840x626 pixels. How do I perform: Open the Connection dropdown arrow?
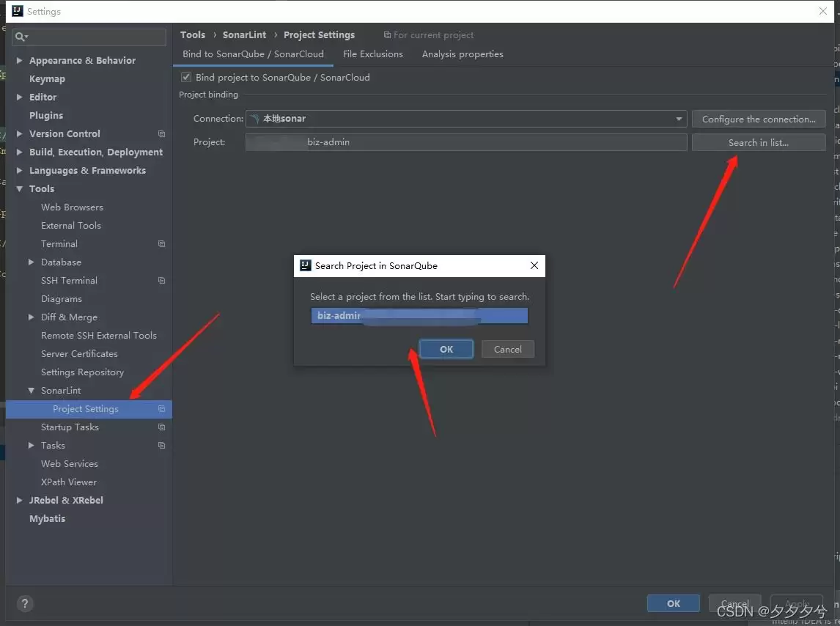(679, 119)
